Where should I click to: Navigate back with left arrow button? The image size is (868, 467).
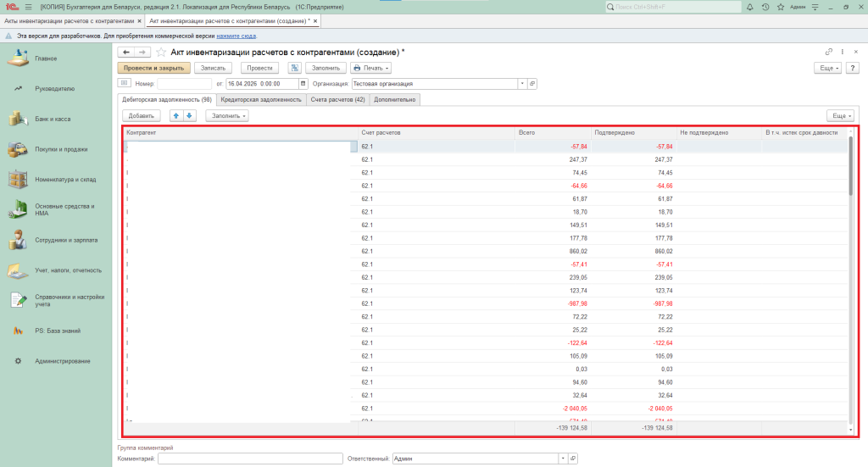pos(126,53)
